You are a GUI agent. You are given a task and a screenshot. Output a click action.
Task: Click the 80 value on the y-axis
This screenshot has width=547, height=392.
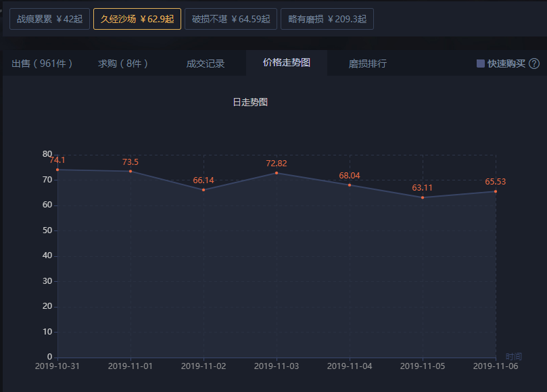pyautogui.click(x=47, y=154)
